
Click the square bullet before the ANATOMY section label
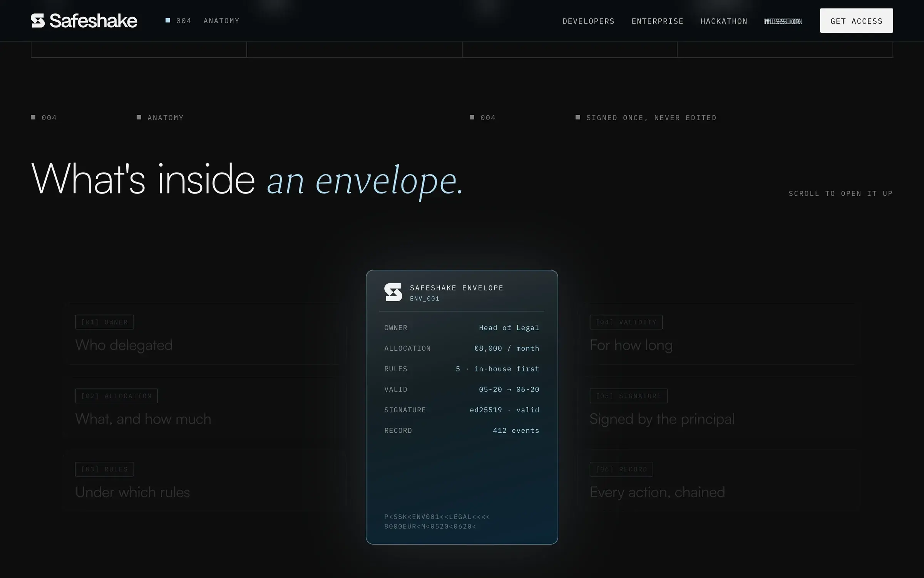139,117
